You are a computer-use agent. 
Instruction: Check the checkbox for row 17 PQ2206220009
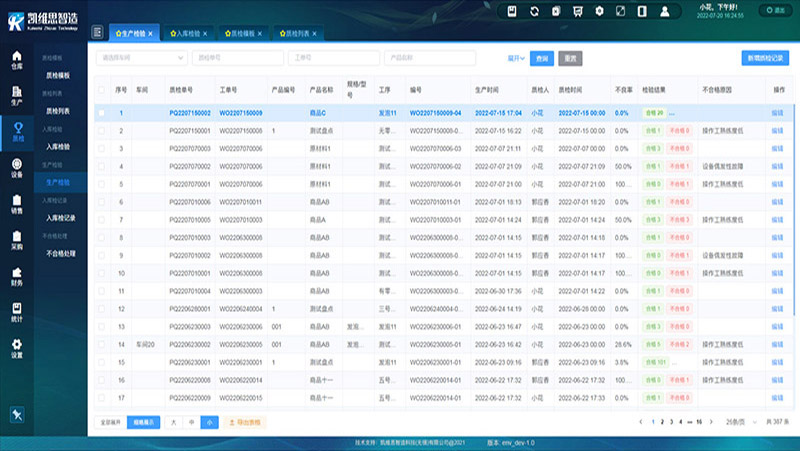tap(102, 397)
